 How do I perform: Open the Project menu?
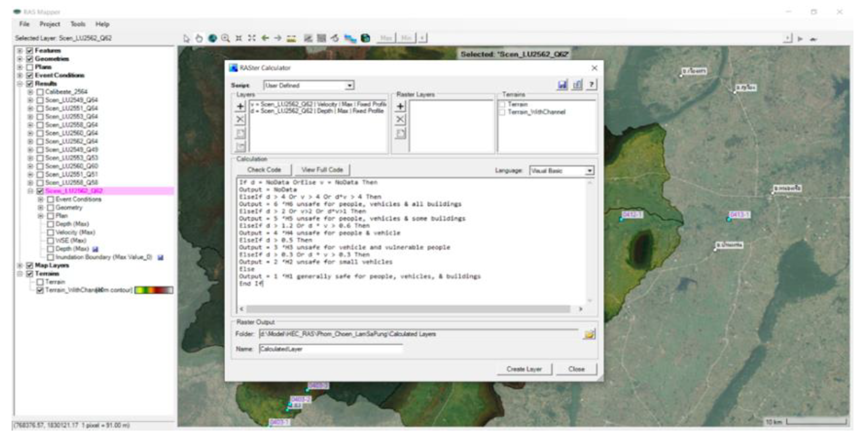coord(49,24)
